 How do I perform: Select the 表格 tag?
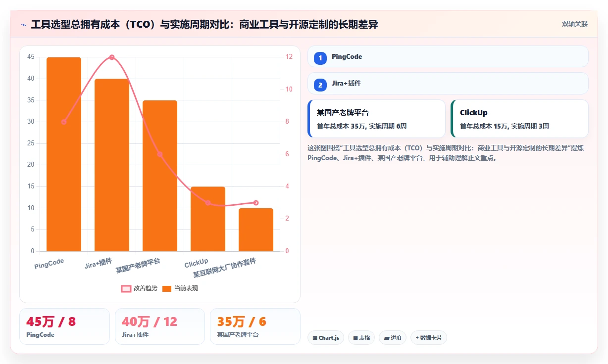(x=361, y=338)
